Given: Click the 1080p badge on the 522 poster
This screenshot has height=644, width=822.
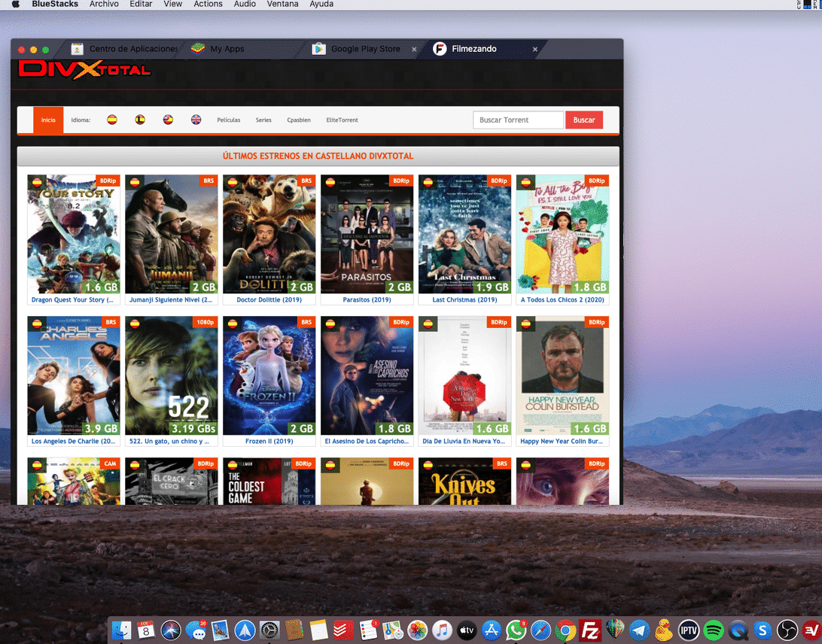Looking at the screenshot, I should pyautogui.click(x=205, y=322).
